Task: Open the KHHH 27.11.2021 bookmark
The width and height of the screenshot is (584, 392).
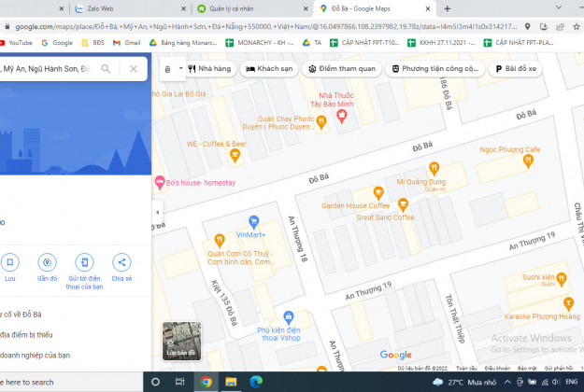Action: [x=441, y=43]
